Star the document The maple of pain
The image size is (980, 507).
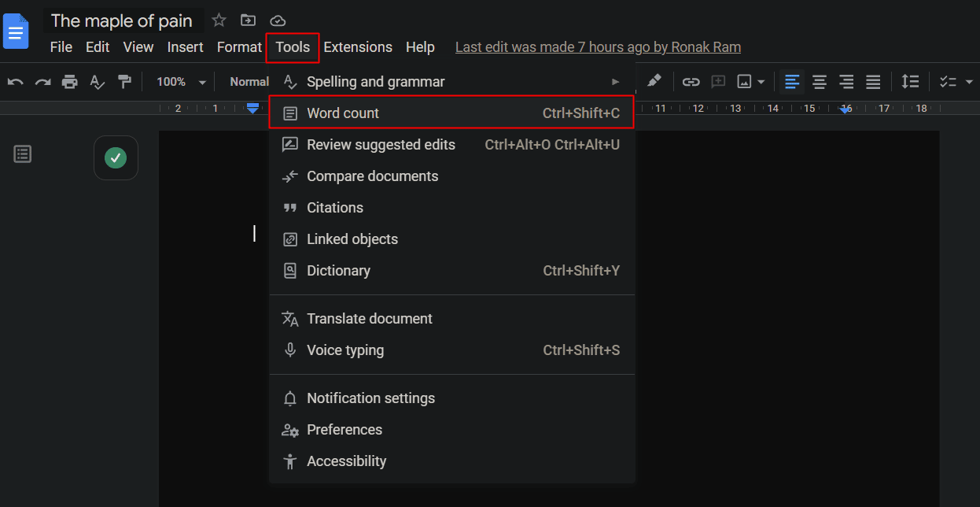pos(219,20)
